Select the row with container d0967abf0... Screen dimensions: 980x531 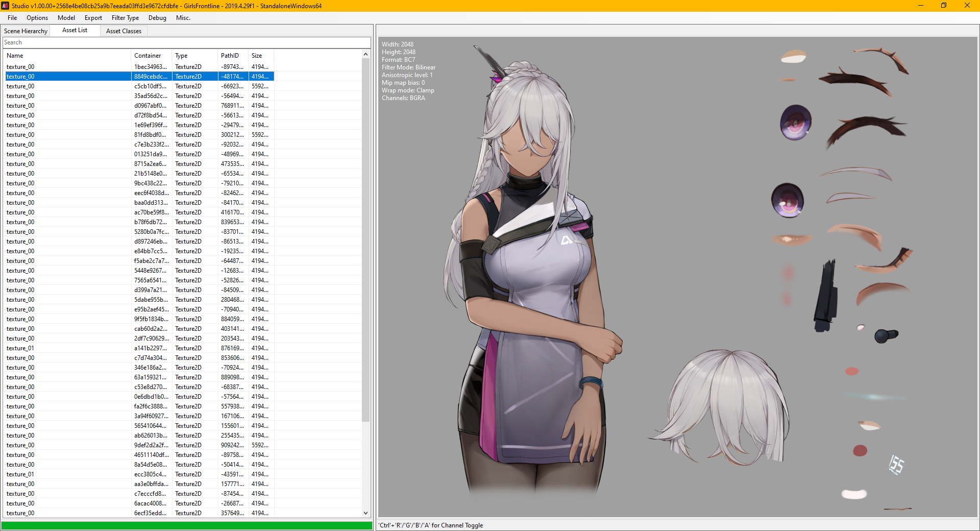139,106
